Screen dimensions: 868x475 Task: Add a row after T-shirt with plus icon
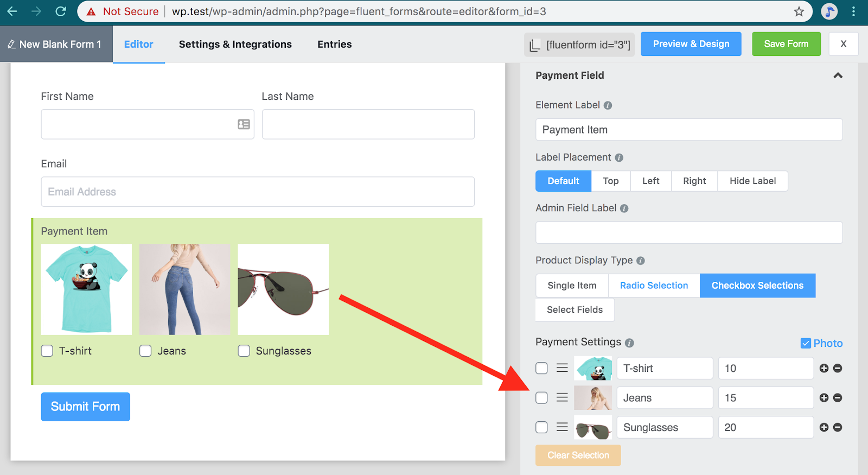click(x=824, y=368)
